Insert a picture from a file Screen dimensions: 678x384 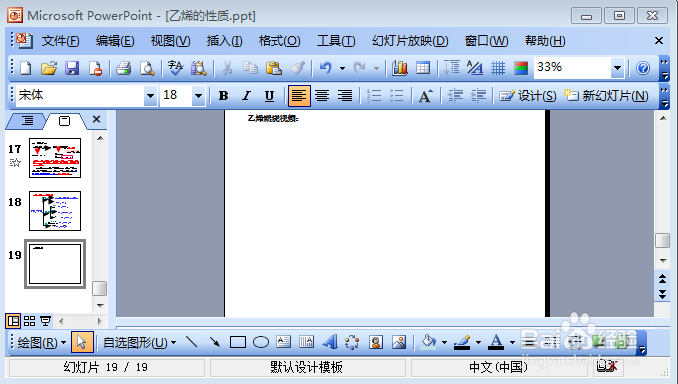click(399, 342)
